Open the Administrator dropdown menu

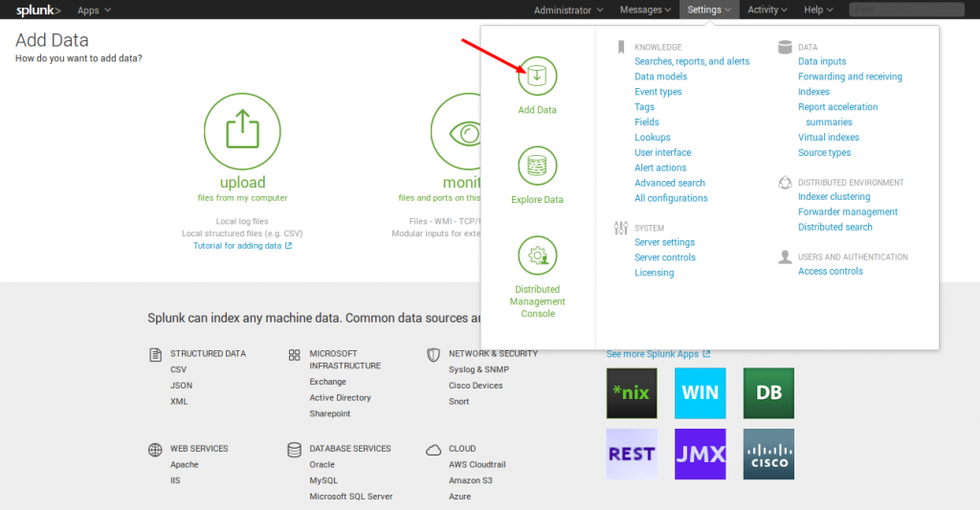pyautogui.click(x=568, y=10)
